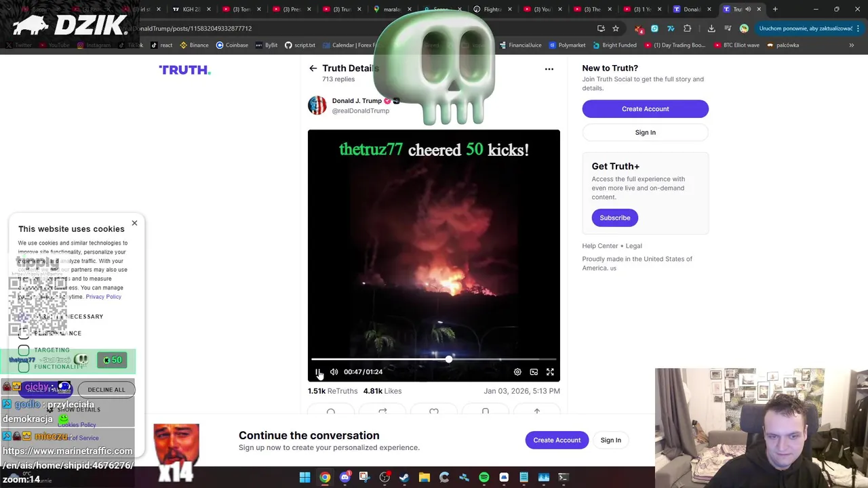Bookmark the post icon
Viewport: 868px width, 488px height.
(486, 411)
